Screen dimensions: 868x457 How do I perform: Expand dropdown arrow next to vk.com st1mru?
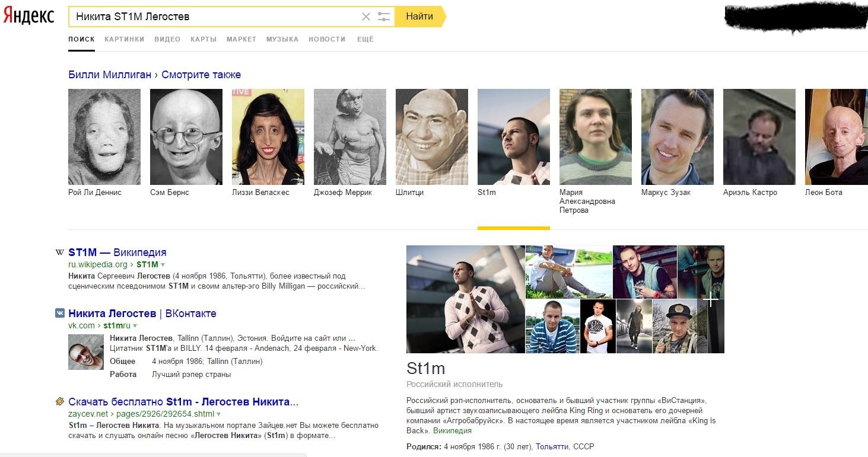[x=135, y=326]
